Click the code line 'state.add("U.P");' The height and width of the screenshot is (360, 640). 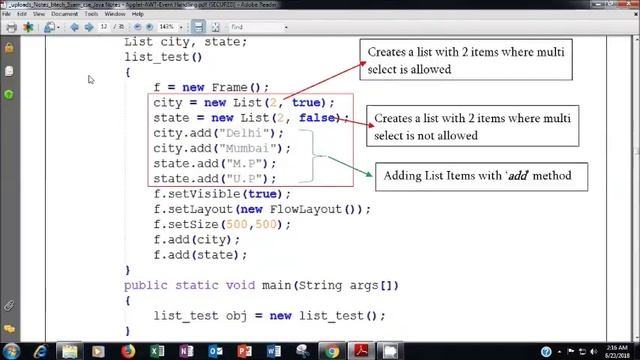215,179
